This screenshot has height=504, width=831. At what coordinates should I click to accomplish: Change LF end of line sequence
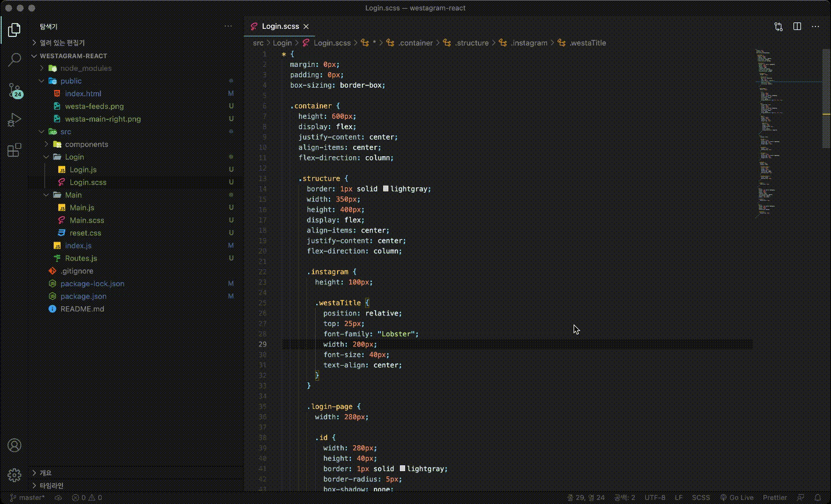pos(679,498)
